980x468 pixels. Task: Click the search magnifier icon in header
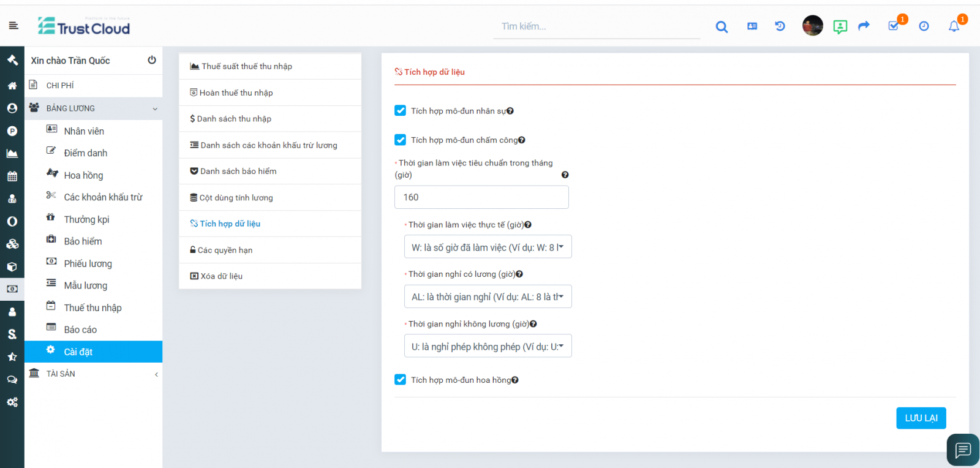[722, 26]
